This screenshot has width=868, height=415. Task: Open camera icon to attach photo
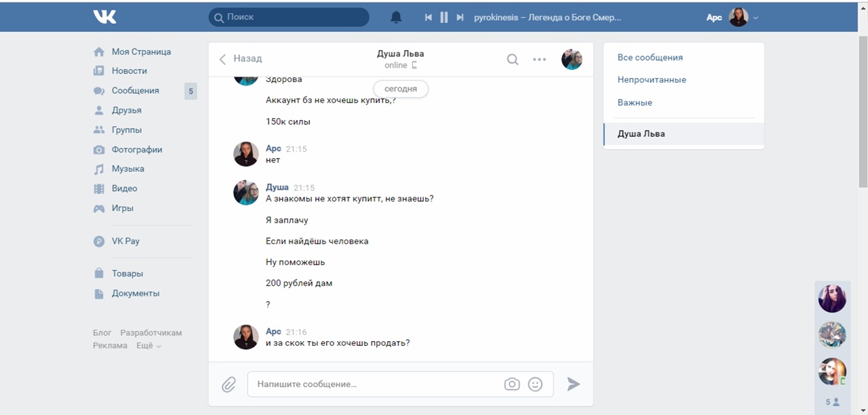pos(512,384)
